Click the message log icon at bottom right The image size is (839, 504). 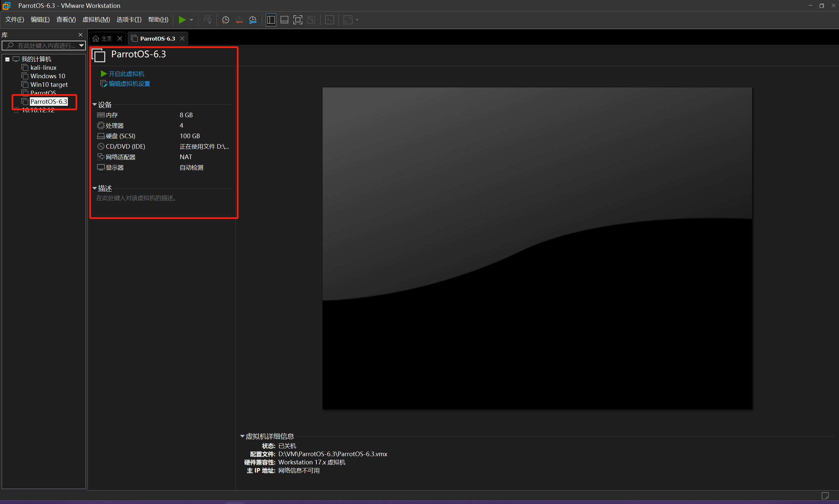coord(825,495)
